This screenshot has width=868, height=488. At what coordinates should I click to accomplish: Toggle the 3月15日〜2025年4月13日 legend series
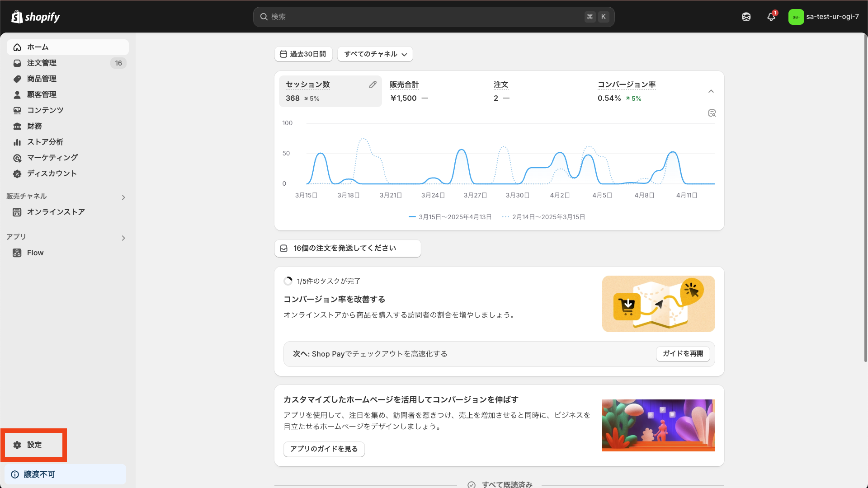pyautogui.click(x=450, y=216)
